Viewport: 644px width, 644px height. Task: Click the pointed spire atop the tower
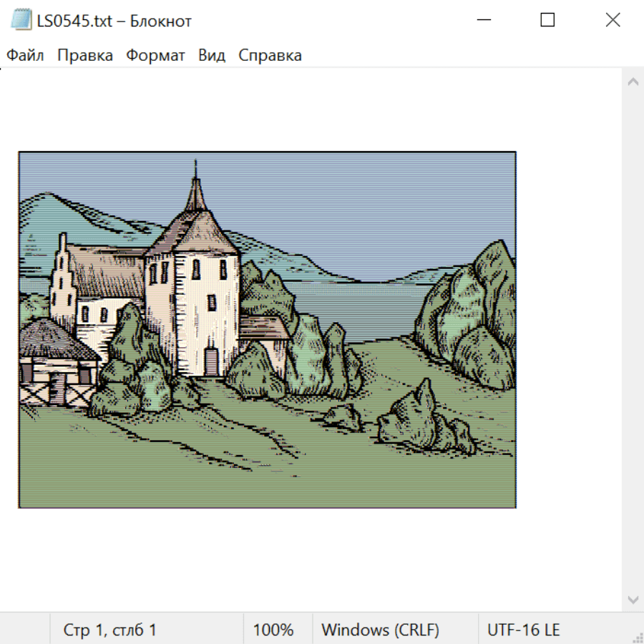tap(195, 187)
